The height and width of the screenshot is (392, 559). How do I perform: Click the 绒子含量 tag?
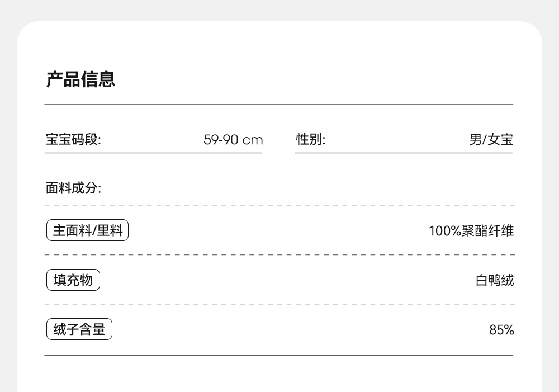pyautogui.click(x=79, y=329)
